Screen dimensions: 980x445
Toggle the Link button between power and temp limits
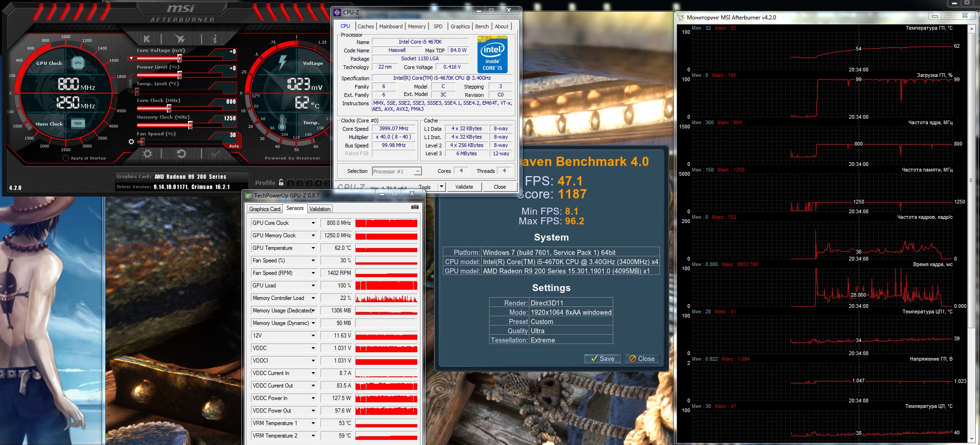pos(130,83)
